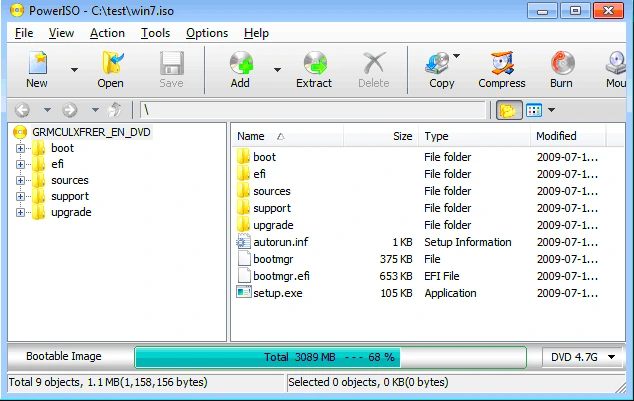The width and height of the screenshot is (634, 401).
Task: Expand the upgrade folder in tree
Action: point(20,212)
